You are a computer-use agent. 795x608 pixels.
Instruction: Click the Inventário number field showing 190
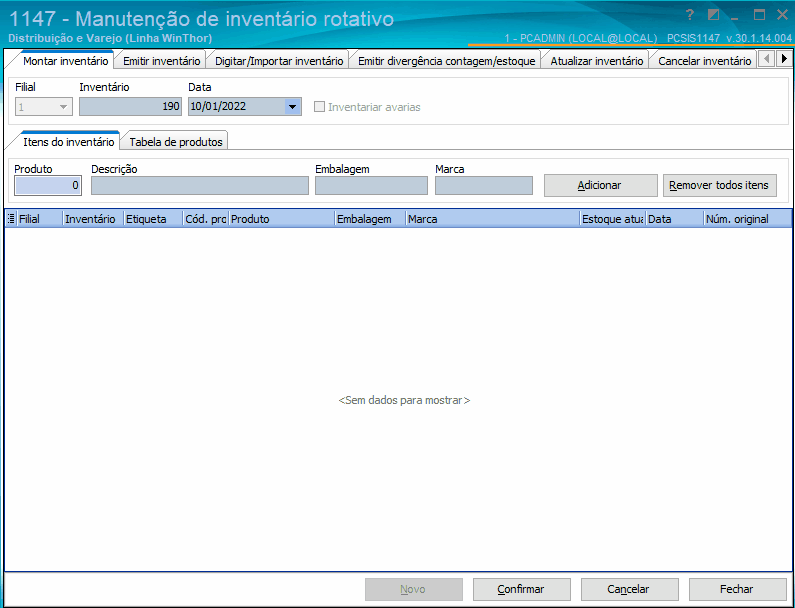point(130,106)
